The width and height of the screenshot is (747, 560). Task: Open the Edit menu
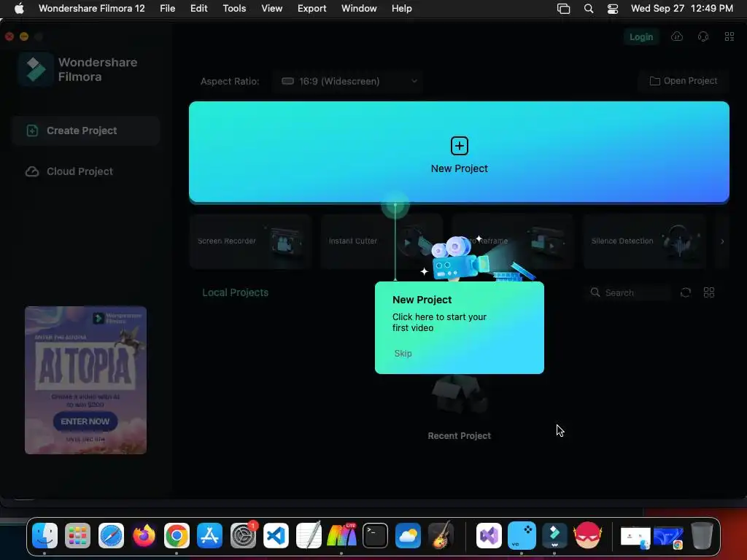coord(198,9)
